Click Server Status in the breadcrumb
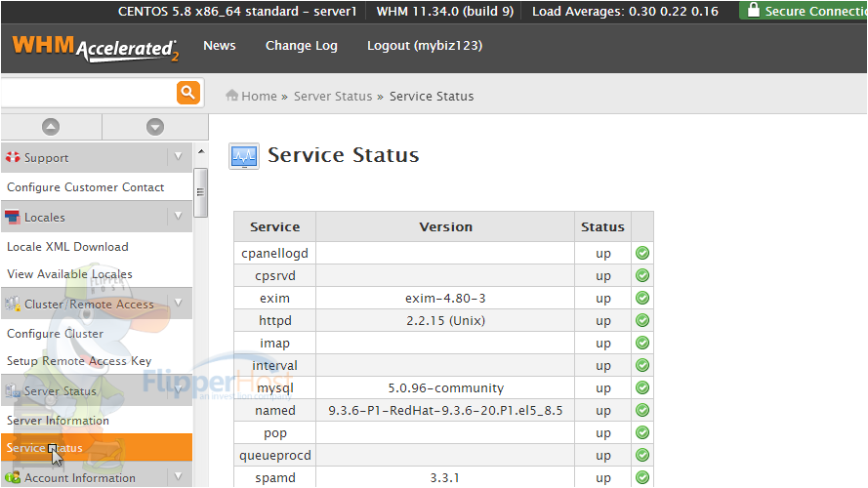 333,97
